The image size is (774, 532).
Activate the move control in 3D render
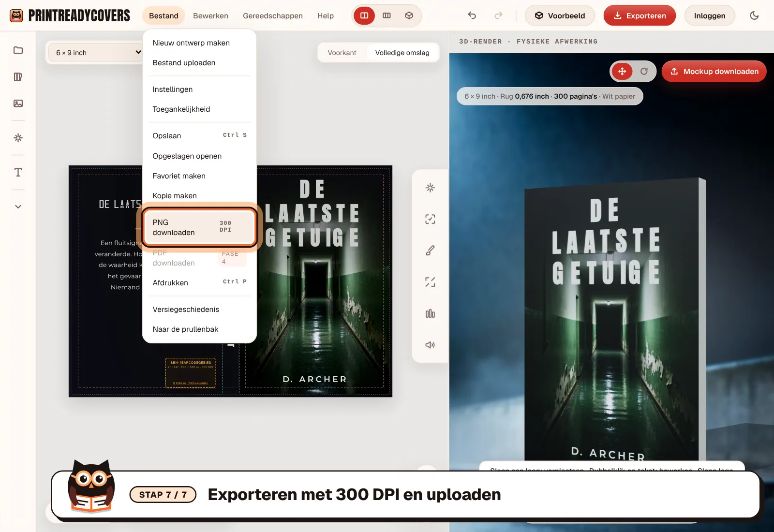coord(622,72)
